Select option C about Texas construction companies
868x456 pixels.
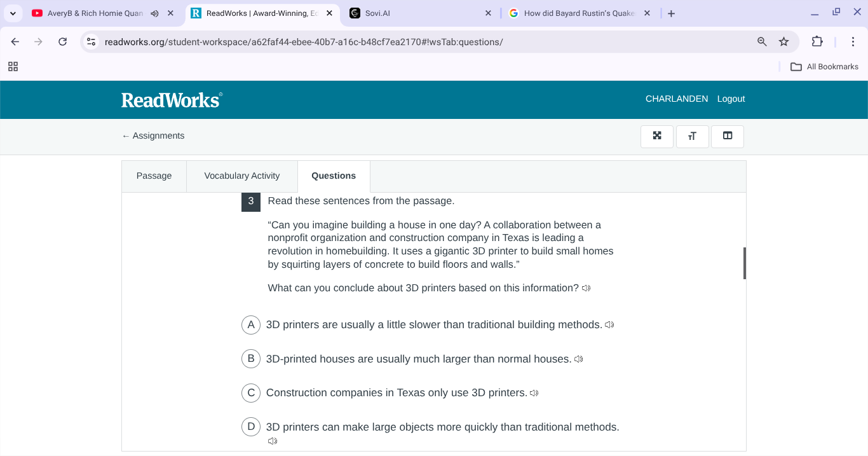coord(251,393)
